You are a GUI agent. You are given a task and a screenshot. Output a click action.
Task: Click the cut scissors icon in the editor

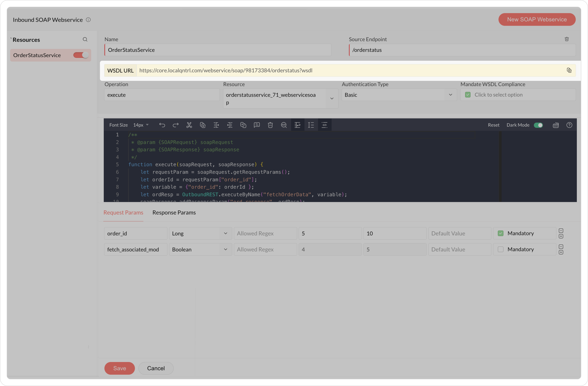(x=189, y=125)
